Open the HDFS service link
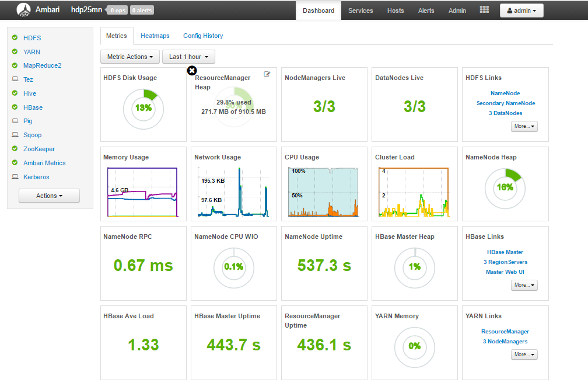 [32, 38]
